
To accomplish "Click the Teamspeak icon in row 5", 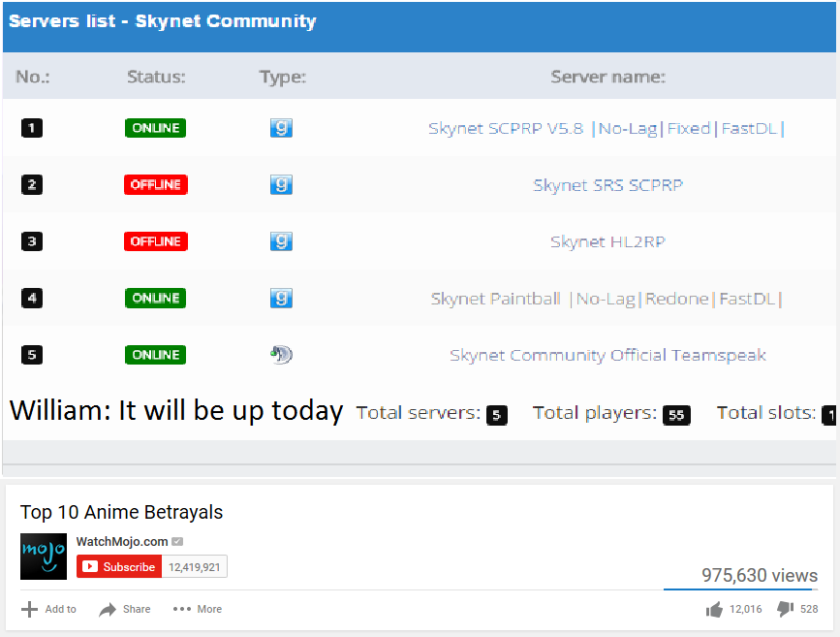I will (281, 355).
